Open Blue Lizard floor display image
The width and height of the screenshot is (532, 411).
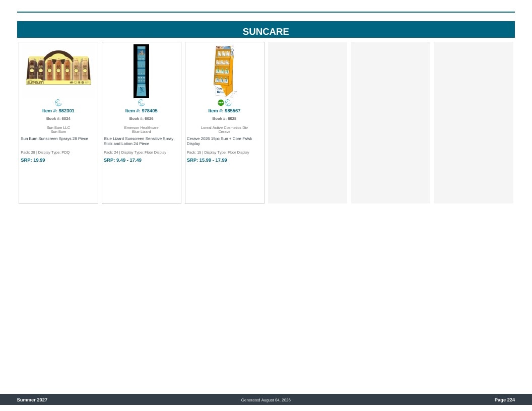point(142,71)
